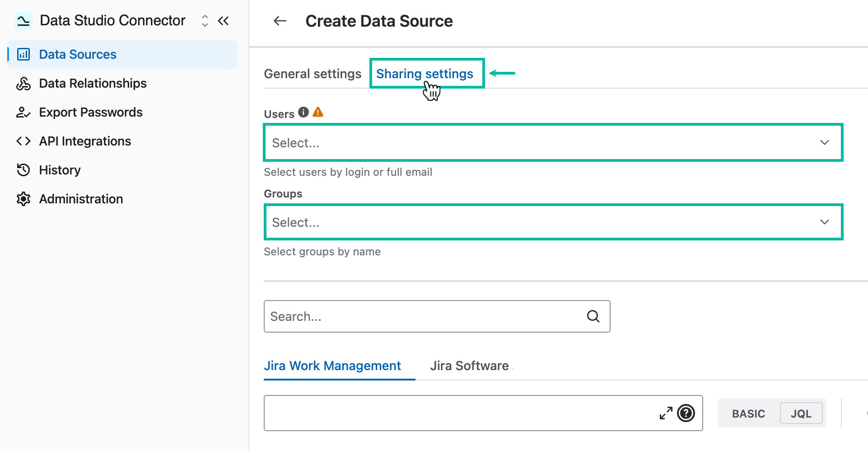868x451 pixels.
Task: Switch to Jira Work Management tab
Action: (x=332, y=366)
